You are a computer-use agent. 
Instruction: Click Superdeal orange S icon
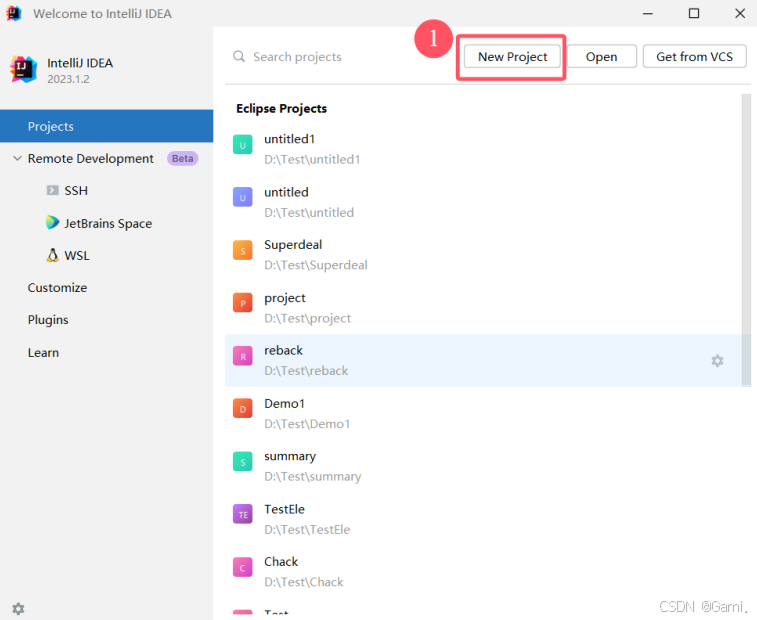pyautogui.click(x=242, y=250)
